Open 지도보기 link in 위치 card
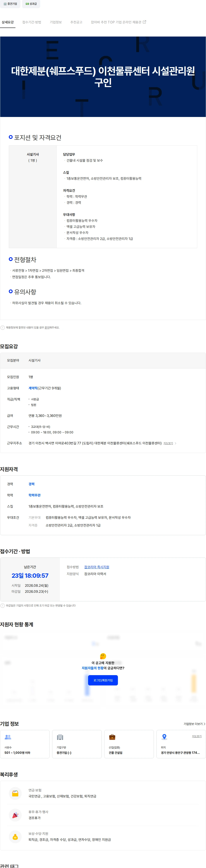This screenshot has width=206, height=868. [197, 736]
